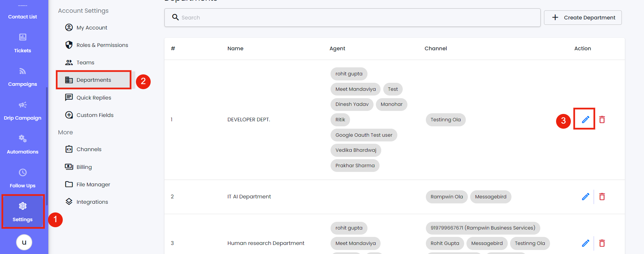Click trash icon for IT AI Department

(x=602, y=197)
